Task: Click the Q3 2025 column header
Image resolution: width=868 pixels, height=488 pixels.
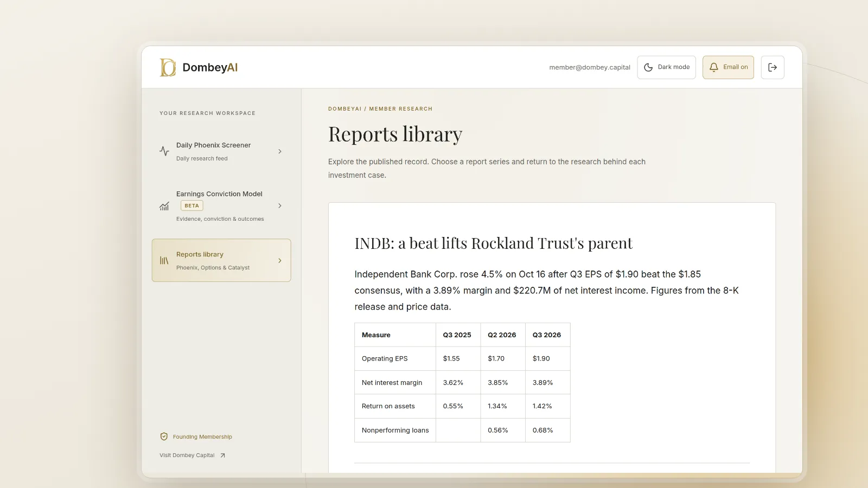Action: pyautogui.click(x=457, y=335)
